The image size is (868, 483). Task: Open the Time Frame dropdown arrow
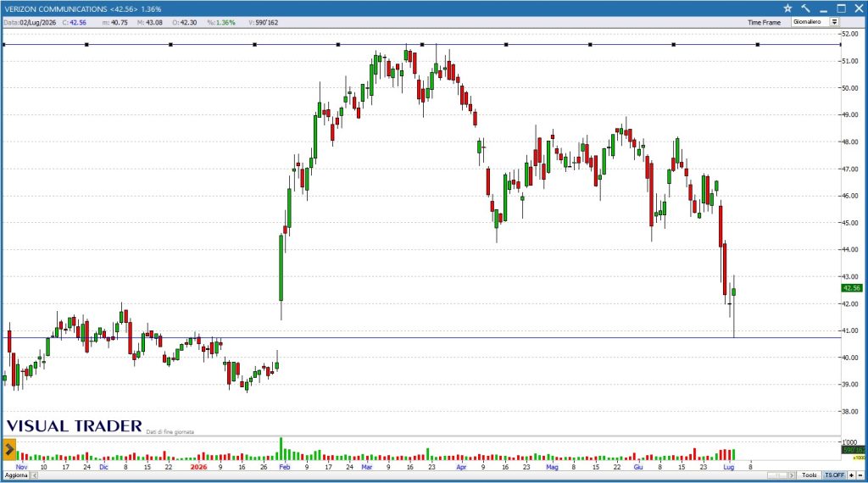(834, 22)
